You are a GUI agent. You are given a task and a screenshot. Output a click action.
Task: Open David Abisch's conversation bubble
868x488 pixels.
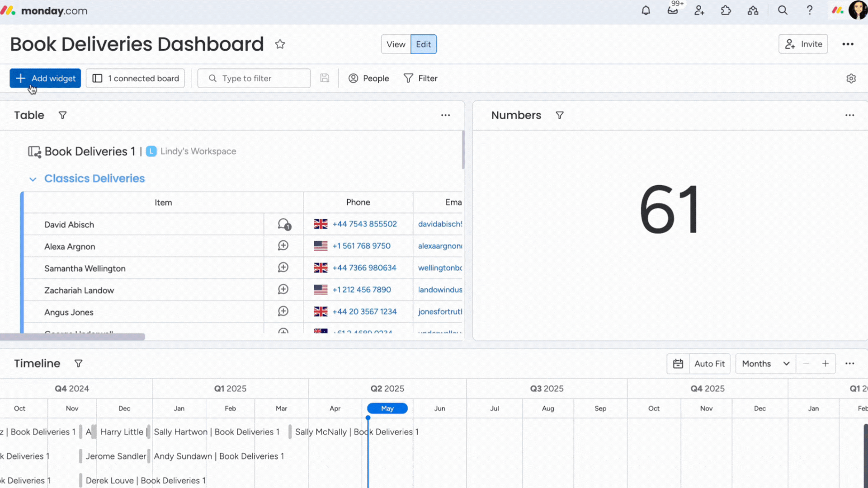(284, 224)
